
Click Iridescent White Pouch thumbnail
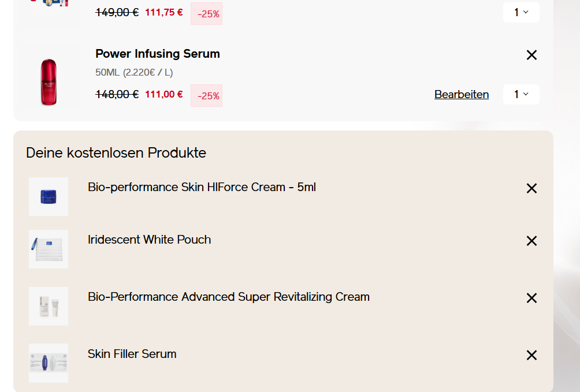(x=49, y=249)
